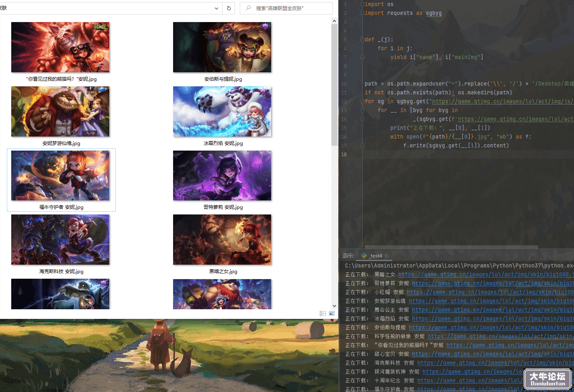574x392 pixels.
Task: Click the Explorer search box for 英雄联盟全皮肤
Action: pyautogui.click(x=286, y=8)
